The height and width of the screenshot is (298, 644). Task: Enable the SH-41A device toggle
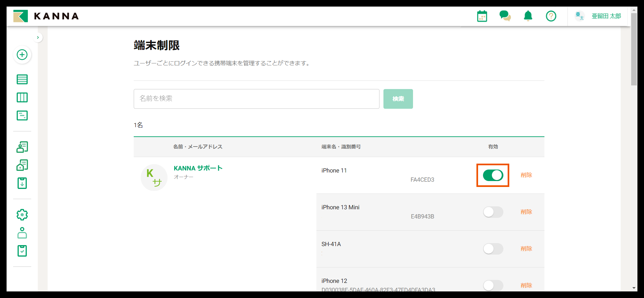tap(493, 249)
